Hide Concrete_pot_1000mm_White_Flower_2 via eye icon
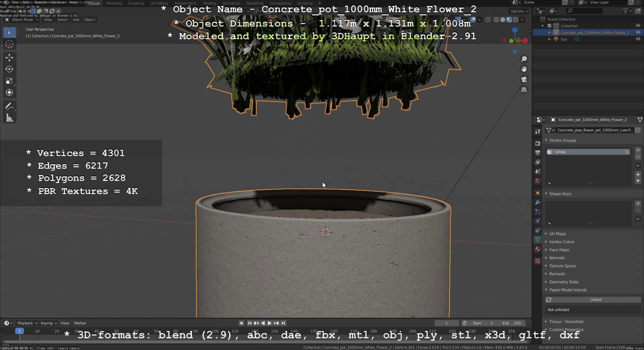Screen dimensions: 644x350 coord(638,32)
